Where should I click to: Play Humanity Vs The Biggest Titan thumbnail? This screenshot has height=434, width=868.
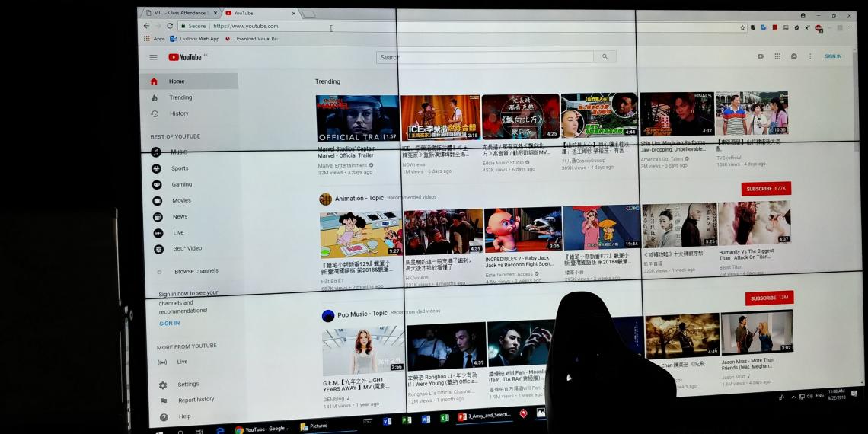point(755,222)
